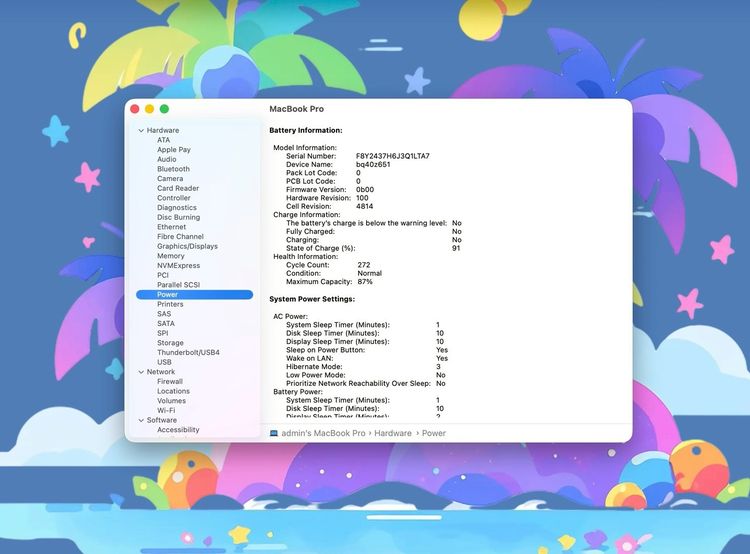The image size is (750, 554).
Task: Open the USB entry
Action: (x=164, y=362)
